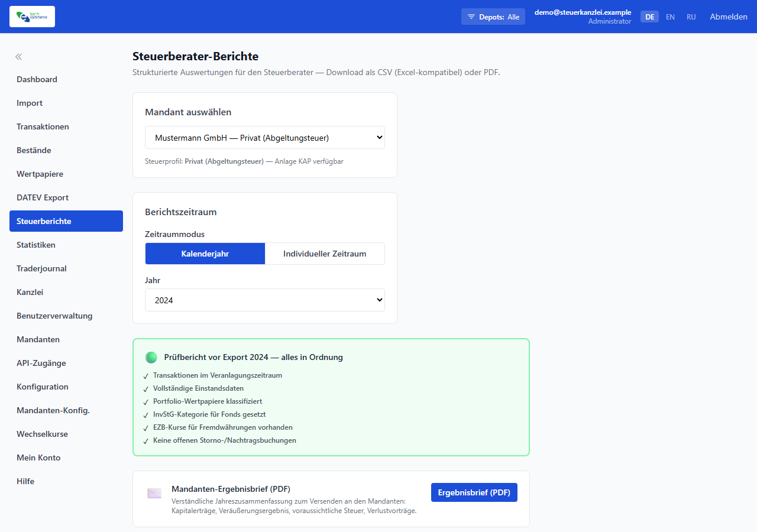Click the Steuerberater-Berichte page heading
The width and height of the screenshot is (757, 532).
click(196, 57)
